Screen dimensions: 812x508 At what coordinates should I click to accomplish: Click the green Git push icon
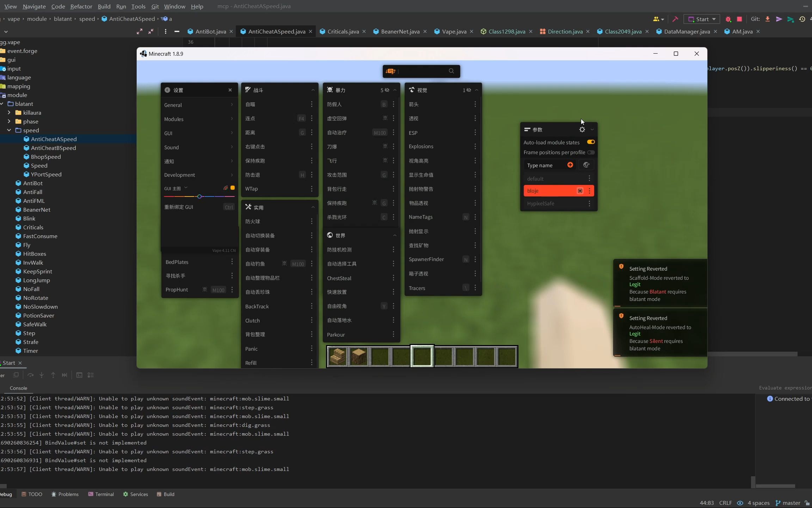coord(791,19)
